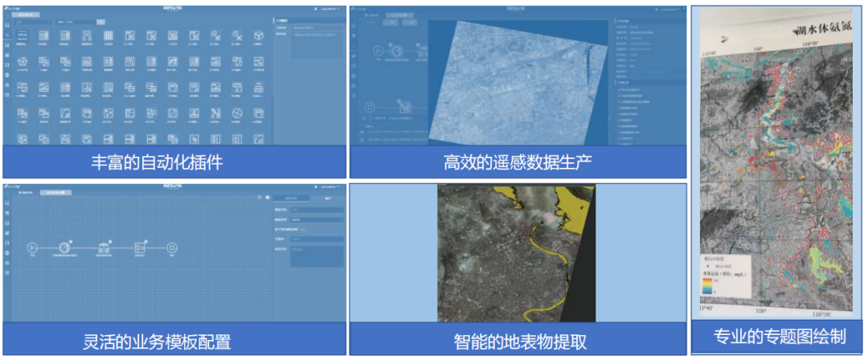Click the right-hand button atop the template settings panel
Screen dimensions: 868x360
click(x=327, y=197)
